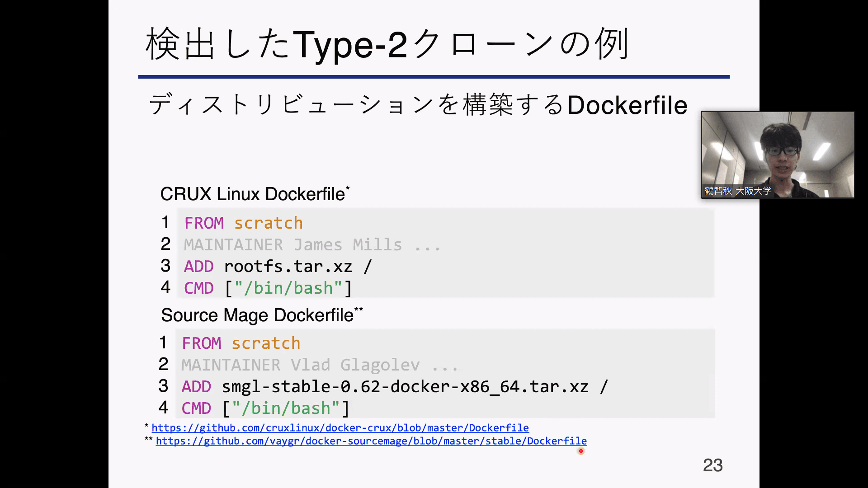Click the red laser pointer dot
Viewport: 868px width, 488px height.
pos(581,451)
